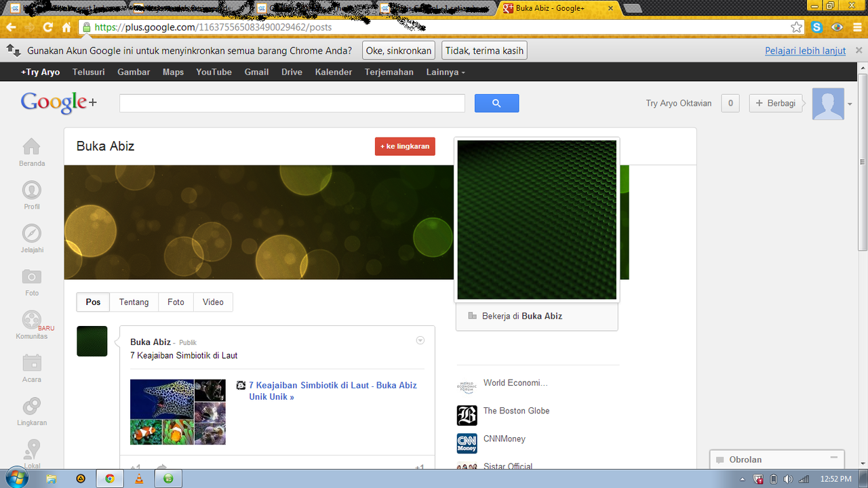Click the green profile picture

(537, 220)
